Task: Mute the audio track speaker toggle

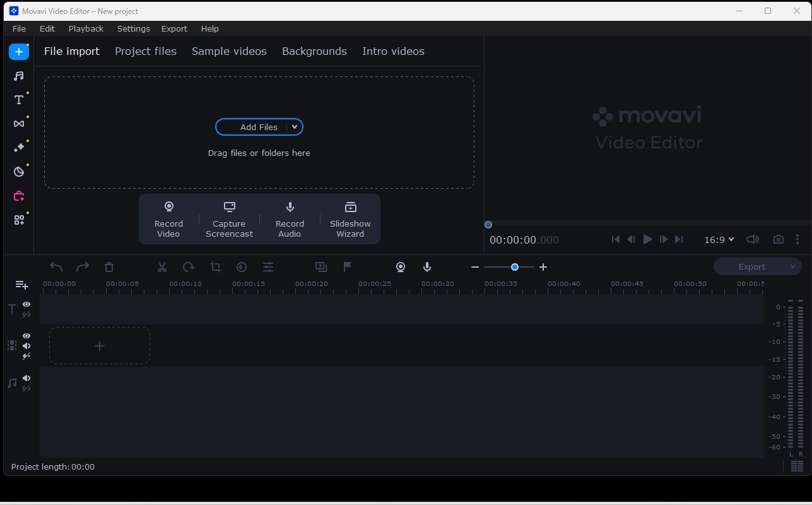Action: coord(26,377)
